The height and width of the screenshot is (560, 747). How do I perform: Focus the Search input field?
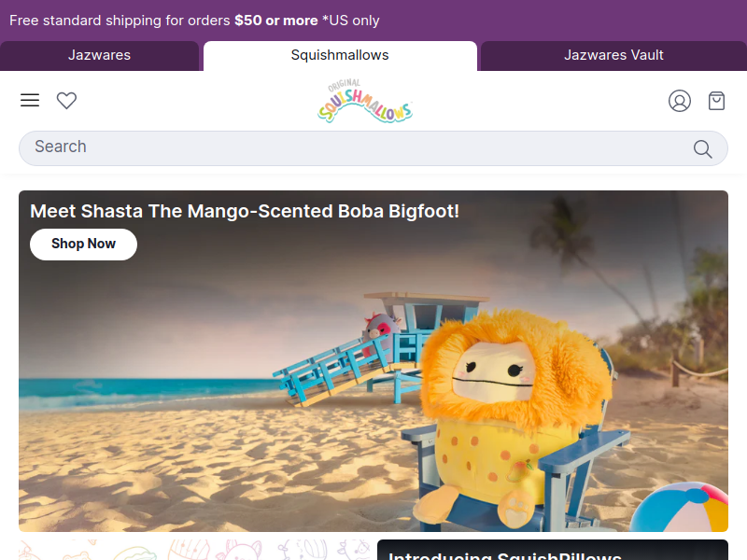point(373,148)
